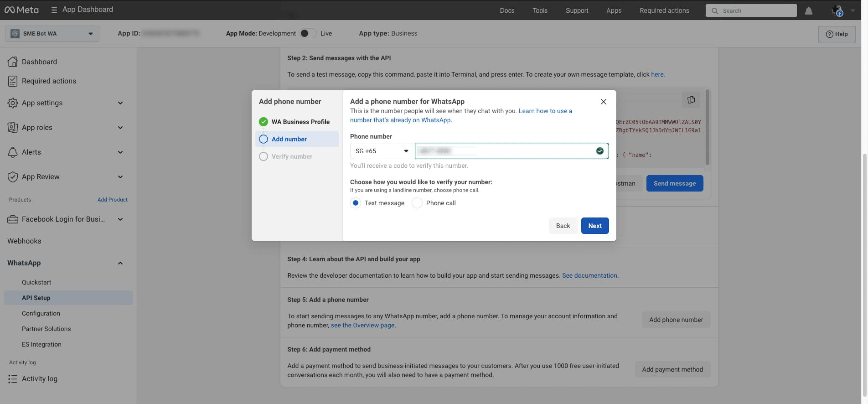Copy the API command with the copy icon

(x=691, y=99)
